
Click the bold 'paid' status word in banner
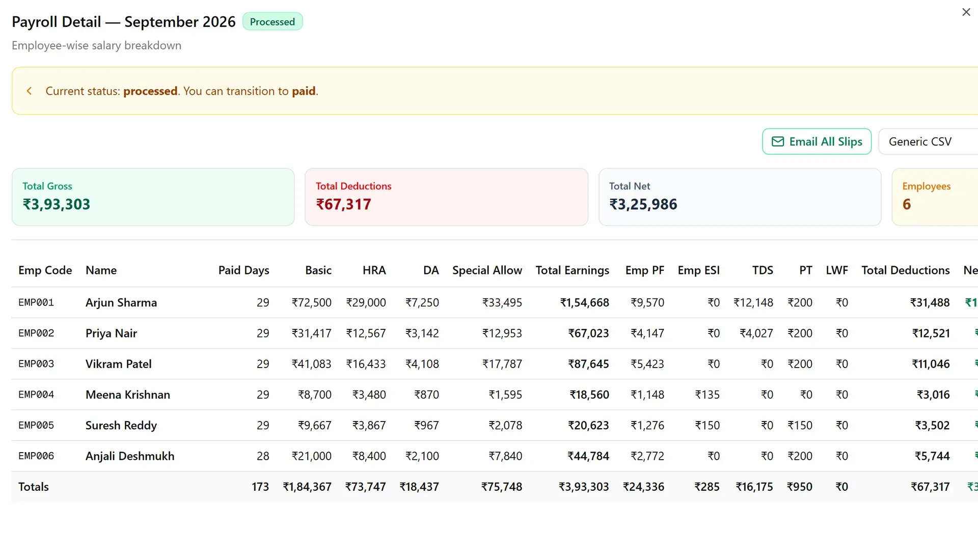(304, 91)
